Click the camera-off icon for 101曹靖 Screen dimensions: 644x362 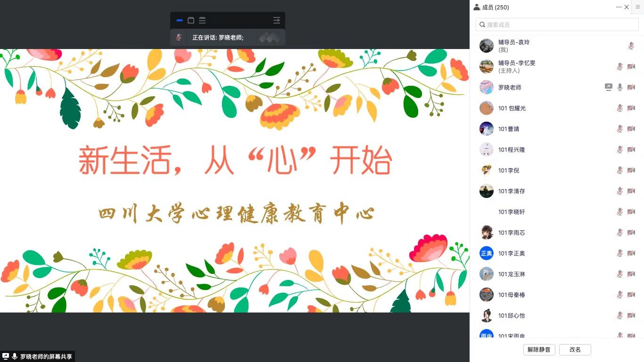click(x=631, y=129)
